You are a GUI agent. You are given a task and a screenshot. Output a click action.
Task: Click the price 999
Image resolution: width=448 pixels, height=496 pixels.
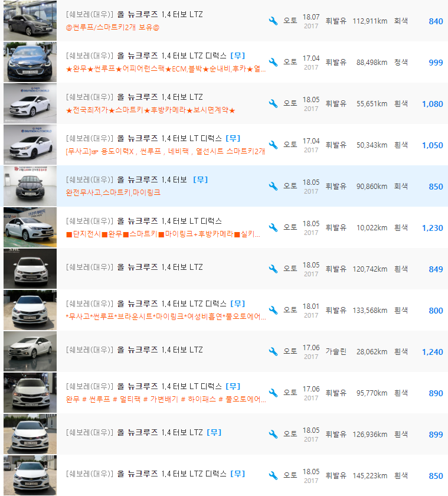point(436,63)
